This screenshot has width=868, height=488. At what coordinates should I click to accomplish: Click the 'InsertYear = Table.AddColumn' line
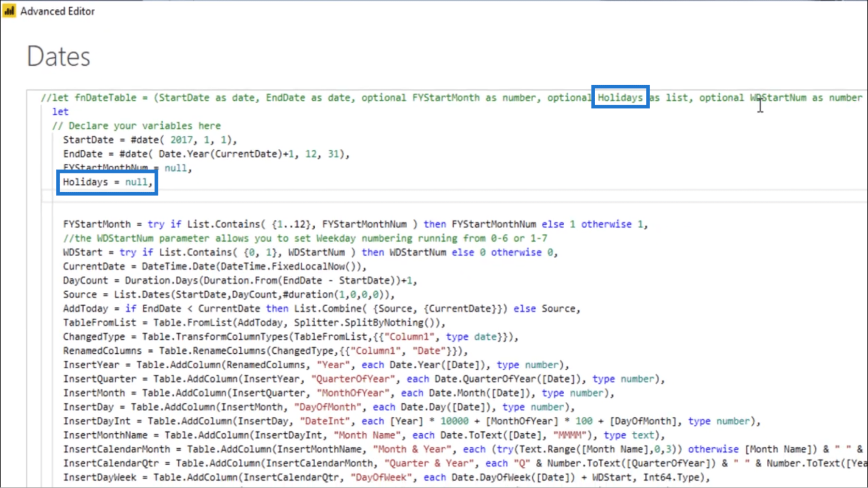pyautogui.click(x=316, y=365)
